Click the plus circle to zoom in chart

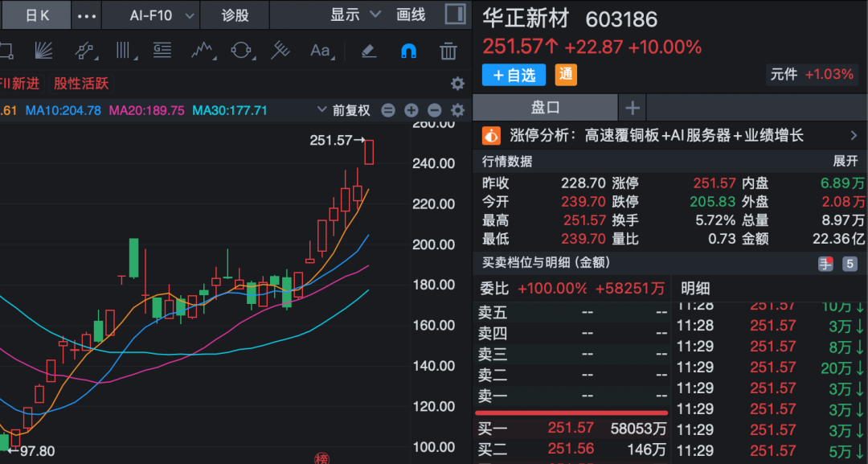(411, 110)
